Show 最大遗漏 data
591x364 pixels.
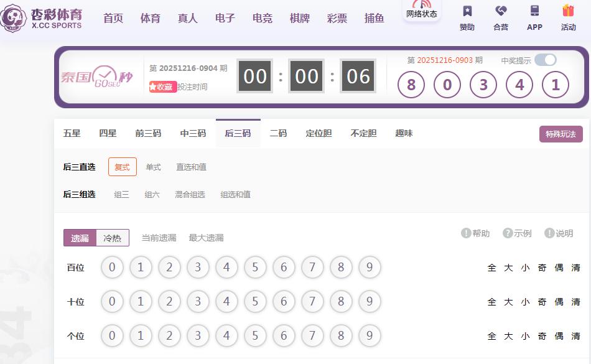pos(206,238)
